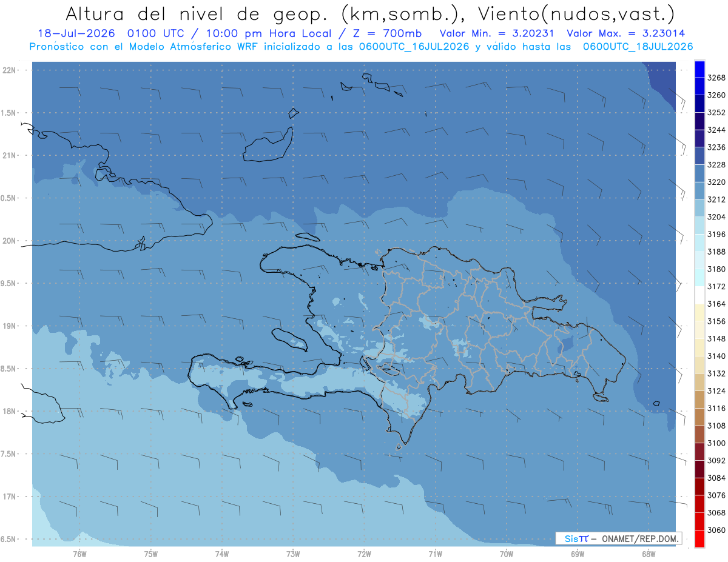
Task: Click legend value 3180
Action: [716, 269]
